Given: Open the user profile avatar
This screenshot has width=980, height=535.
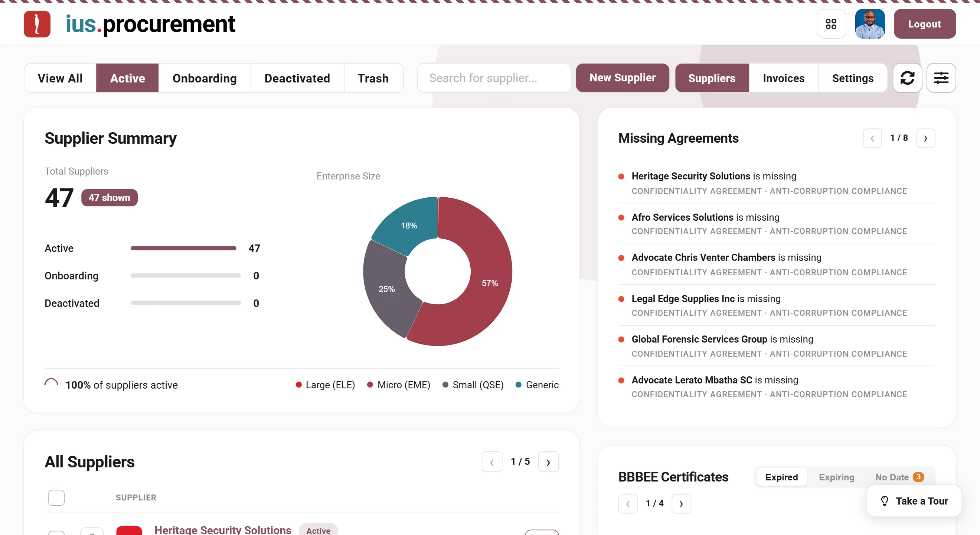Looking at the screenshot, I should pos(870,24).
